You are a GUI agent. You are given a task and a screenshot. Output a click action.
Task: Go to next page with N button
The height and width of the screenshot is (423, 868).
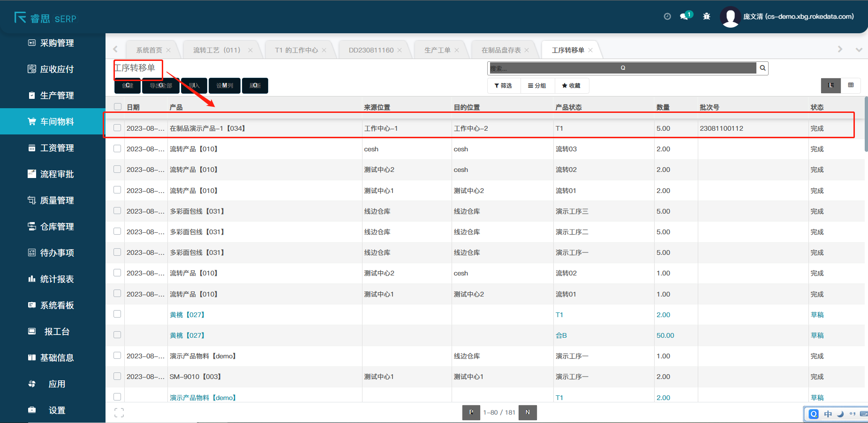[x=528, y=412]
